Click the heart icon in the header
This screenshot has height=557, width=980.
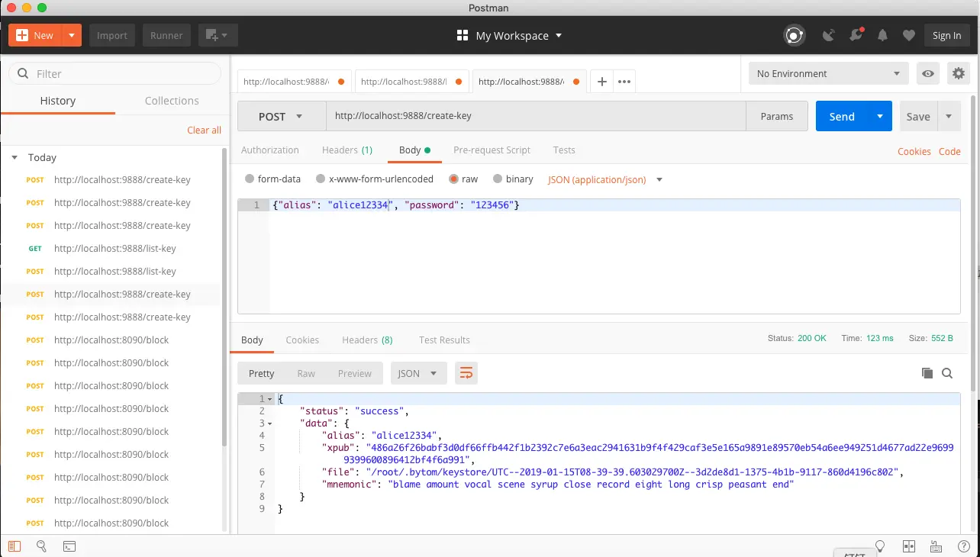(908, 35)
